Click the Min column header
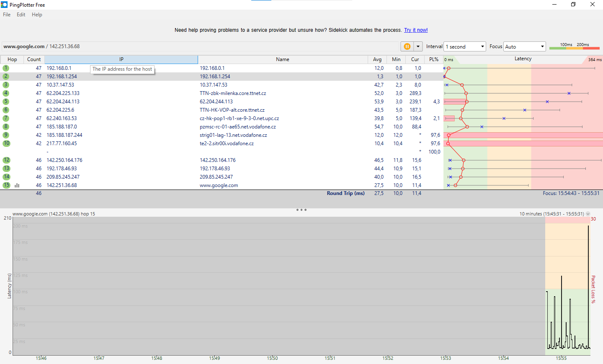The image size is (603, 364). (396, 59)
